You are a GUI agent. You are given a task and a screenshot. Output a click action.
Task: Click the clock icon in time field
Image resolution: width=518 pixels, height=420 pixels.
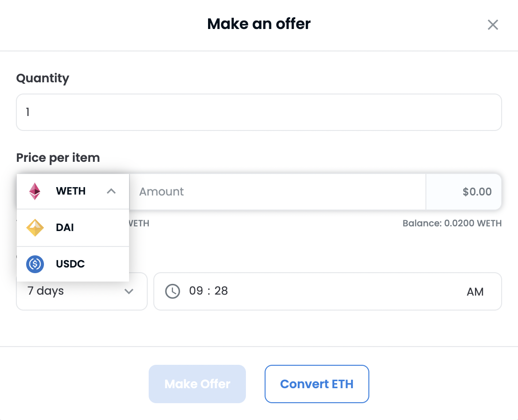click(173, 291)
